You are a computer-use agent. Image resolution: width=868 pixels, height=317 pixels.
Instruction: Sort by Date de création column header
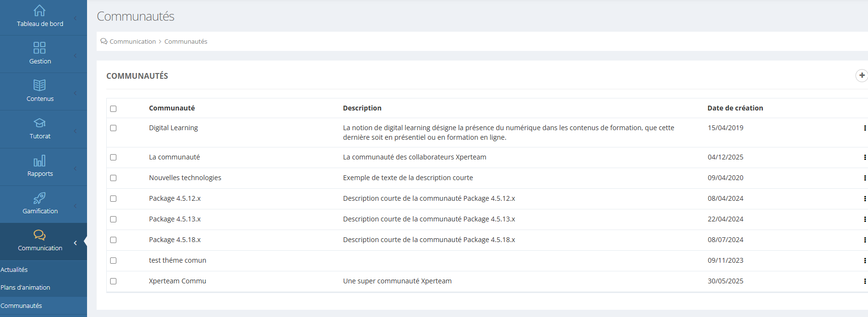[735, 108]
